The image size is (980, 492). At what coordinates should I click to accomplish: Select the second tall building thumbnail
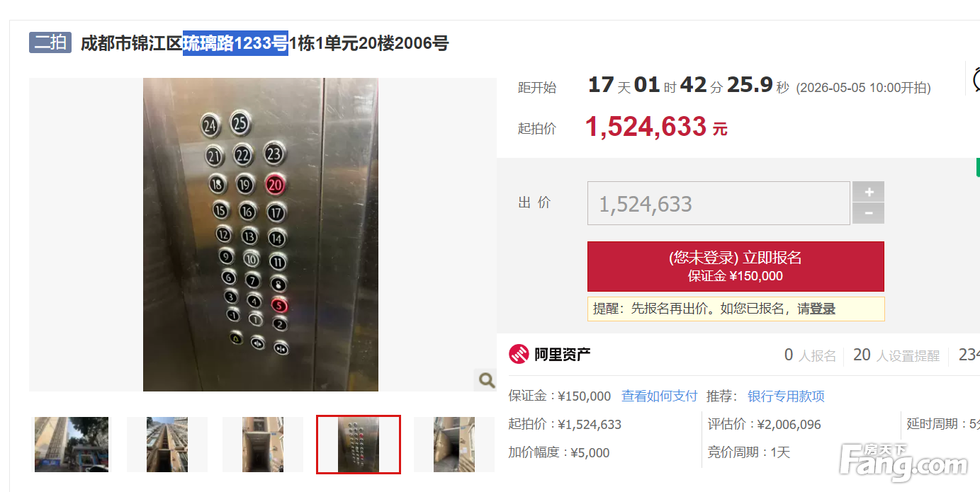[x=167, y=445]
